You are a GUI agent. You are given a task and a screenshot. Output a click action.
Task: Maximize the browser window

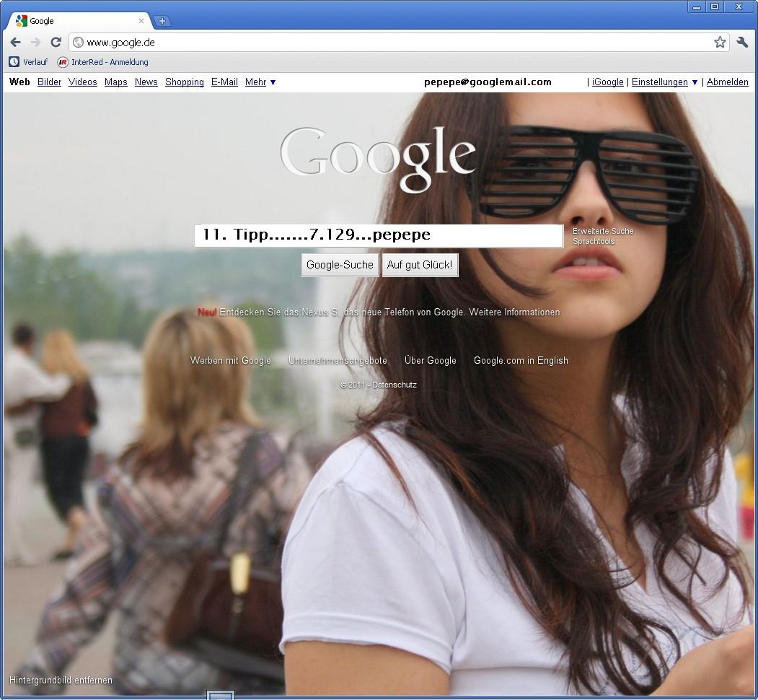[715, 6]
